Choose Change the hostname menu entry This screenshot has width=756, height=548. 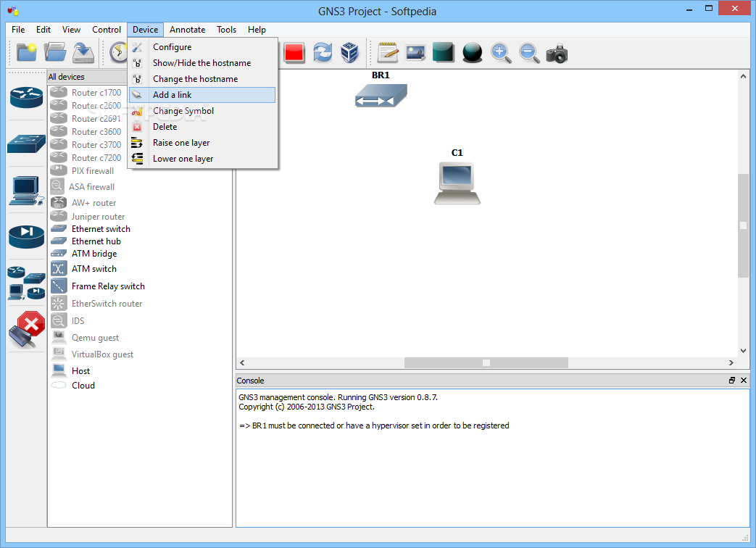coord(202,78)
